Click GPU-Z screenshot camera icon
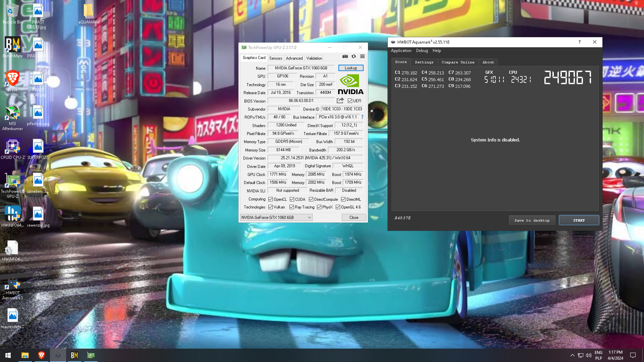644x362 pixels. tap(345, 56)
